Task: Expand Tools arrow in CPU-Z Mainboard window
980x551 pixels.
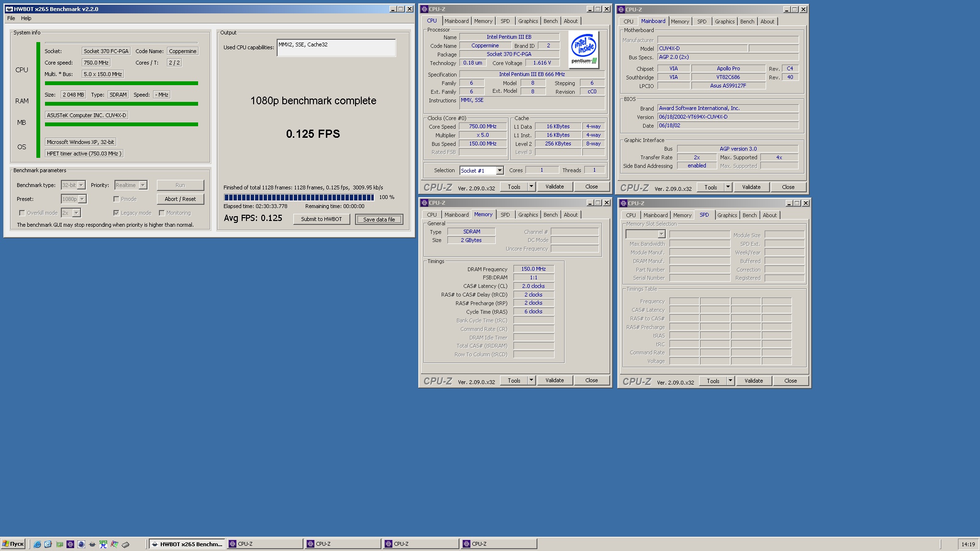Action: click(x=728, y=187)
